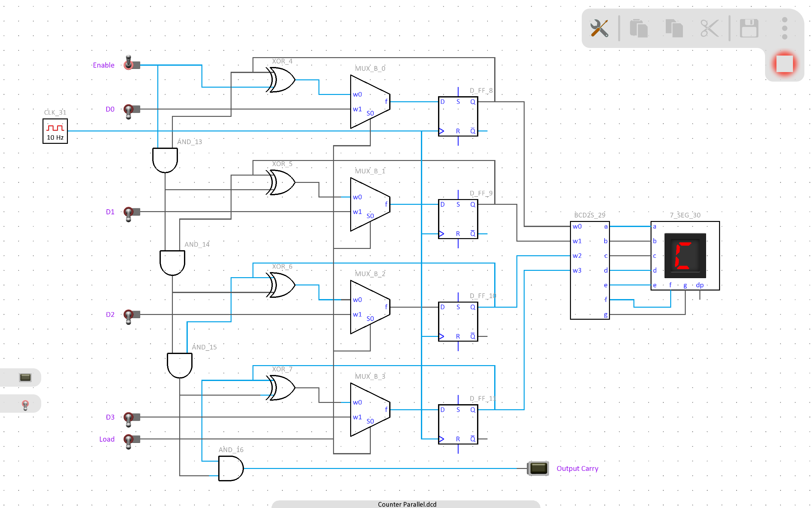The height and width of the screenshot is (508, 812).
Task: Select the AND_16 gate
Action: pyautogui.click(x=231, y=468)
